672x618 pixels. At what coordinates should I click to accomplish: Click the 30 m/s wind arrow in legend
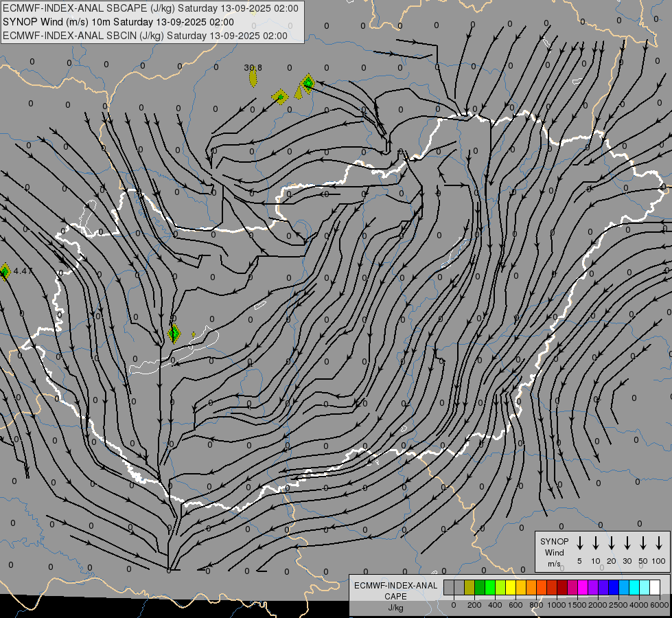tap(627, 543)
